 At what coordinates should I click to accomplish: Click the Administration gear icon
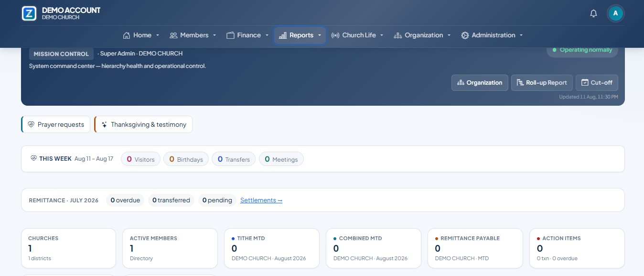point(465,35)
